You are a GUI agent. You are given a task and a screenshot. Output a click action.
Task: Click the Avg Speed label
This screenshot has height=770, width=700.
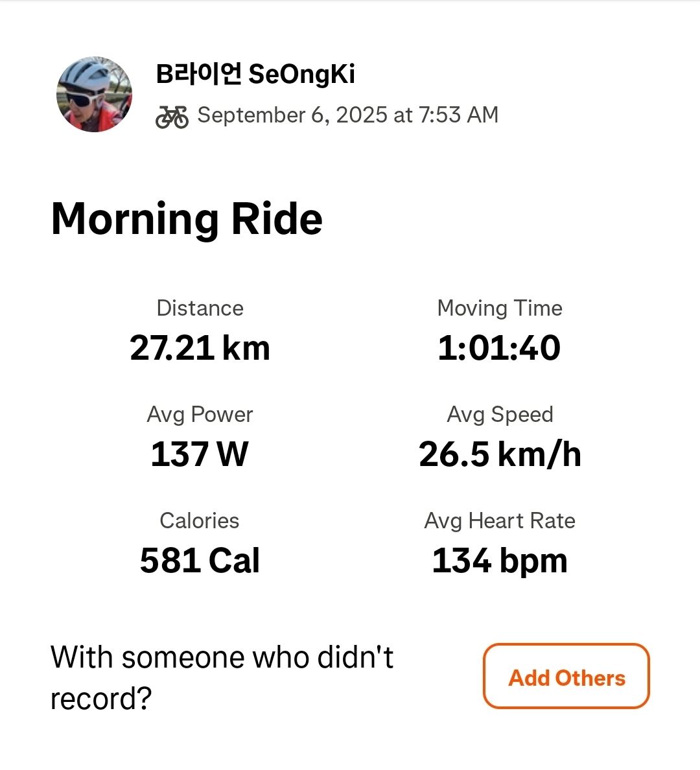point(500,414)
